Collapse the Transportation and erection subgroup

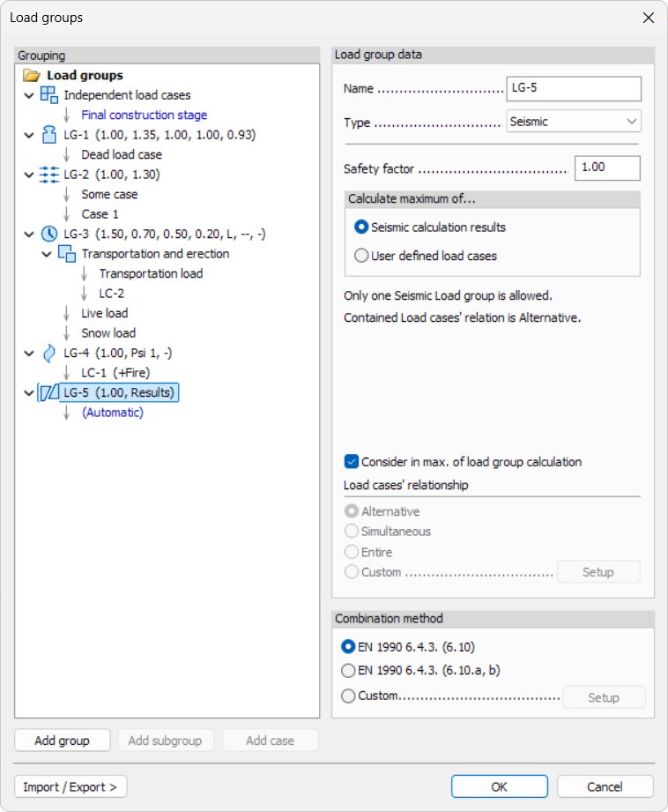pos(46,254)
